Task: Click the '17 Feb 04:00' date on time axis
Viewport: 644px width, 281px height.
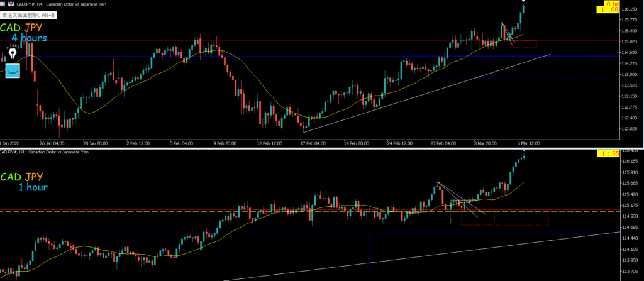Action: click(x=313, y=143)
